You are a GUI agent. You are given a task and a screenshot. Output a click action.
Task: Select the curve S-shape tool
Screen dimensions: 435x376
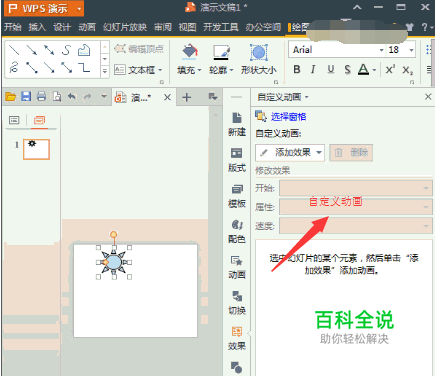click(66, 50)
